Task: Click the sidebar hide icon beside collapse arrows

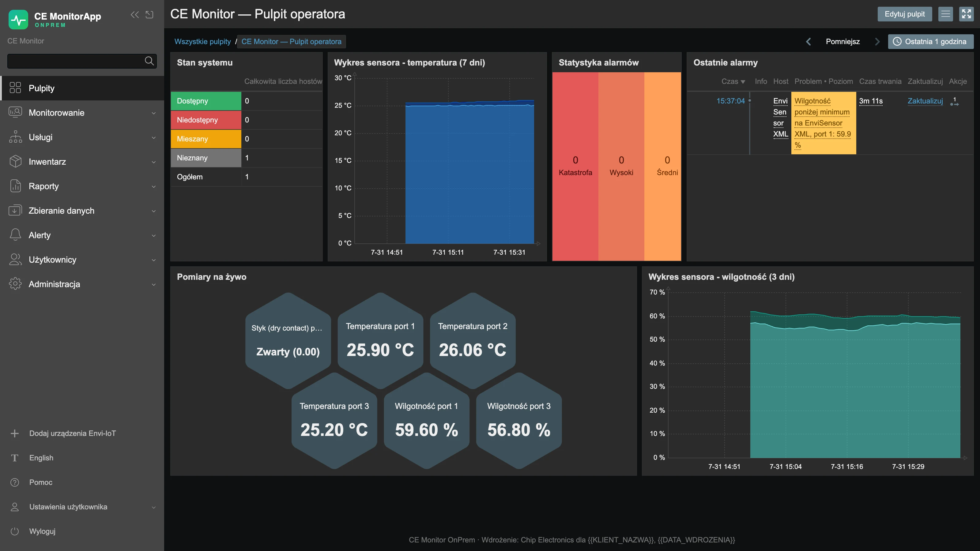Action: coord(149,14)
